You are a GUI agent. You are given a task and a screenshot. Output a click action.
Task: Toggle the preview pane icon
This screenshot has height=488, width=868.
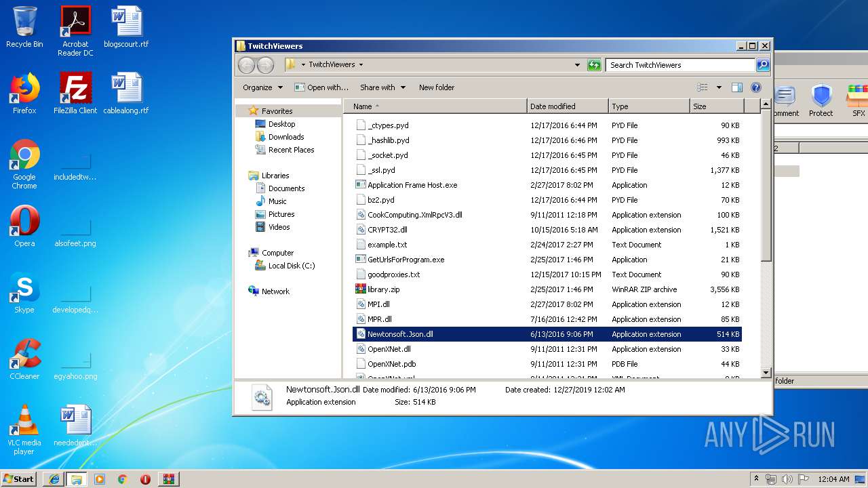point(737,87)
